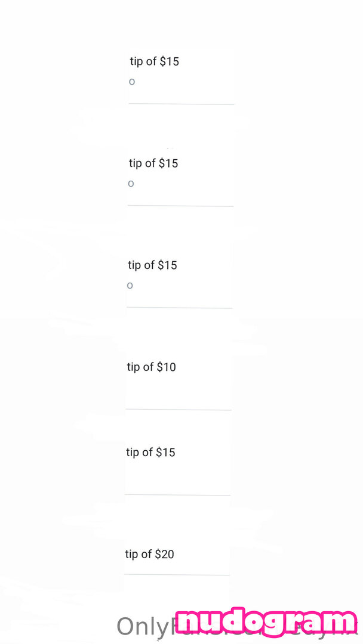
Task: Click the topmost "tip of $15" message
Action: [154, 61]
